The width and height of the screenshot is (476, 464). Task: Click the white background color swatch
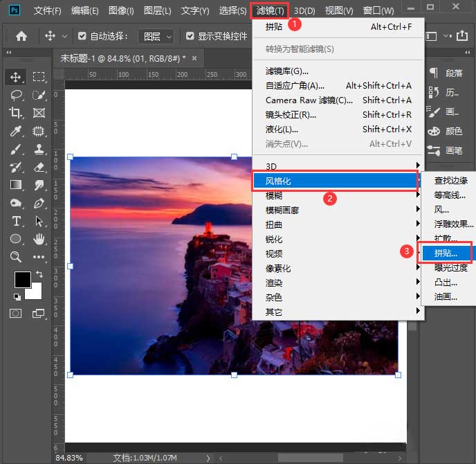[36, 293]
